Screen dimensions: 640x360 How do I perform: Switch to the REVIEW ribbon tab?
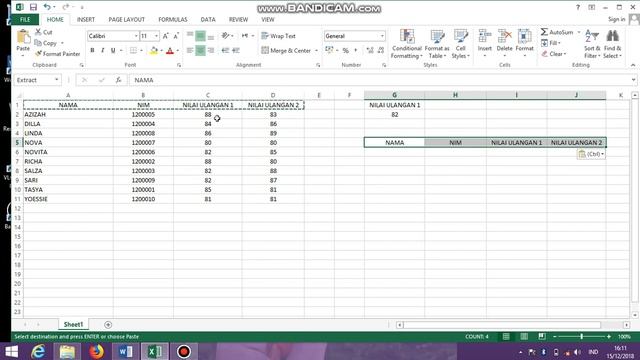238,19
